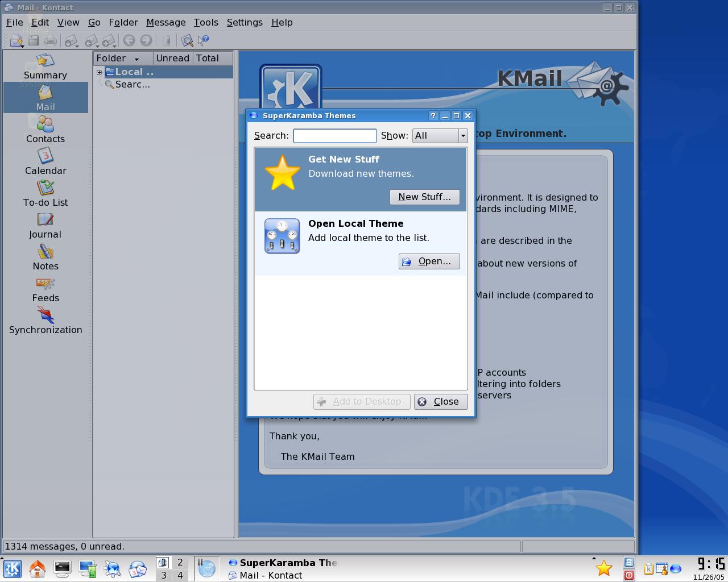
Task: Open the Summary view in Kontact sidebar
Action: click(x=45, y=66)
